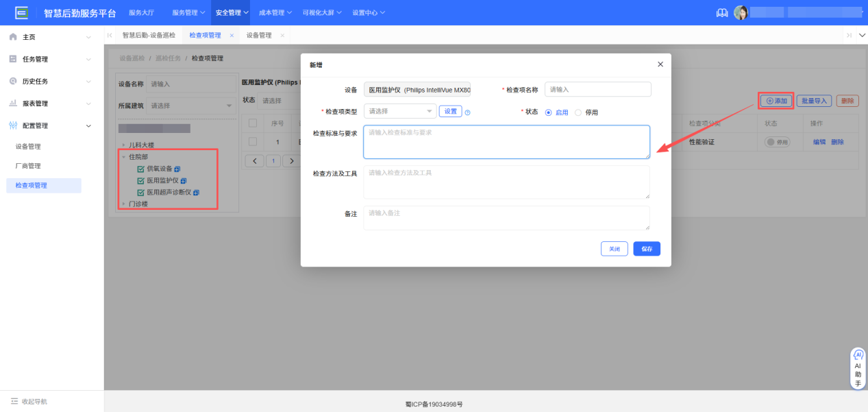Viewport: 868px width, 412px height.
Task: Check the 医用超声诊断仪 checkbox
Action: point(140,193)
